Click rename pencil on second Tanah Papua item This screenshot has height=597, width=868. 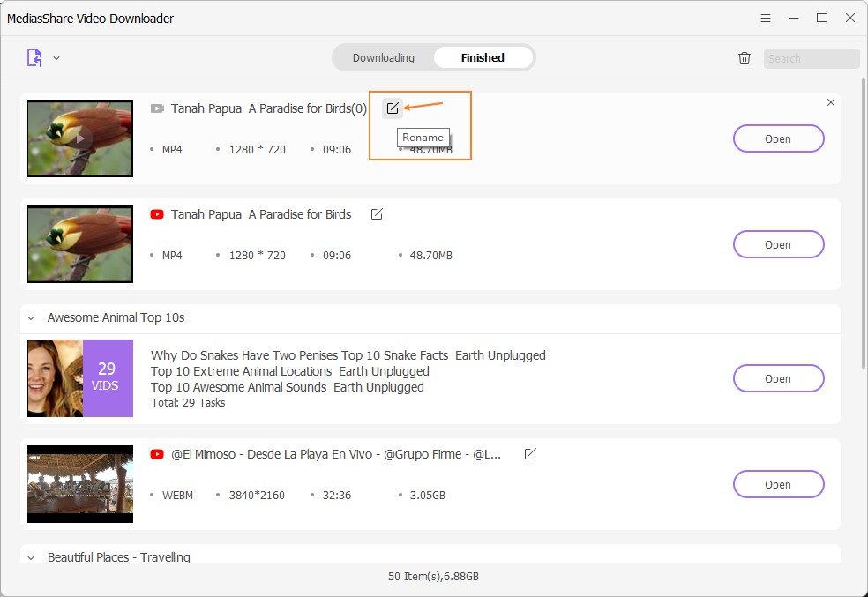click(x=377, y=214)
